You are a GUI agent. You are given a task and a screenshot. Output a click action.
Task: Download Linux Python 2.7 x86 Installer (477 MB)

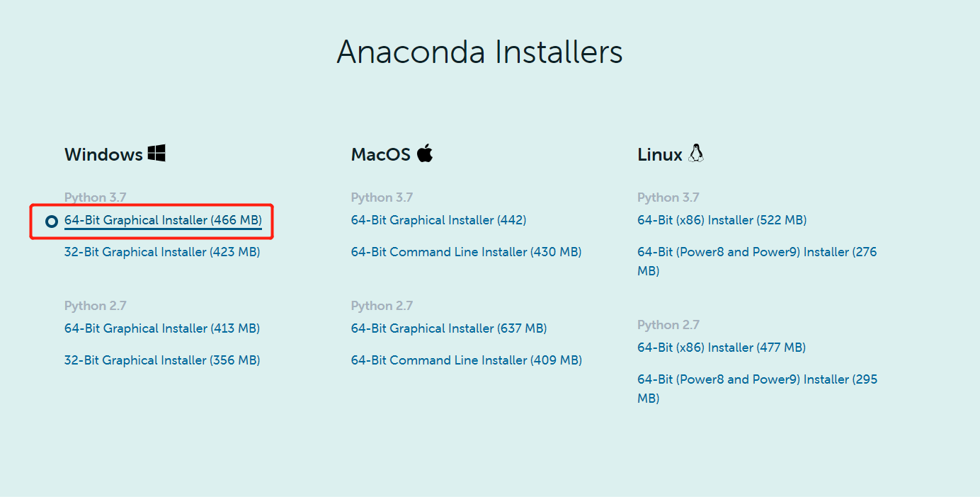pos(721,347)
